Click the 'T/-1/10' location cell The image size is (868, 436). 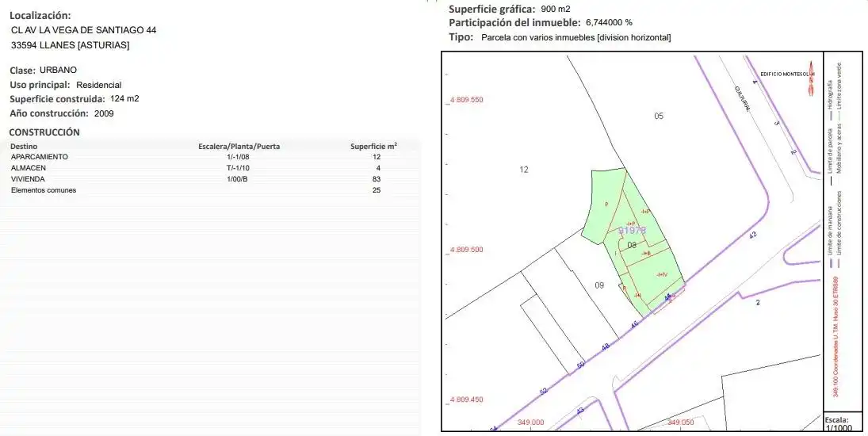pos(238,168)
